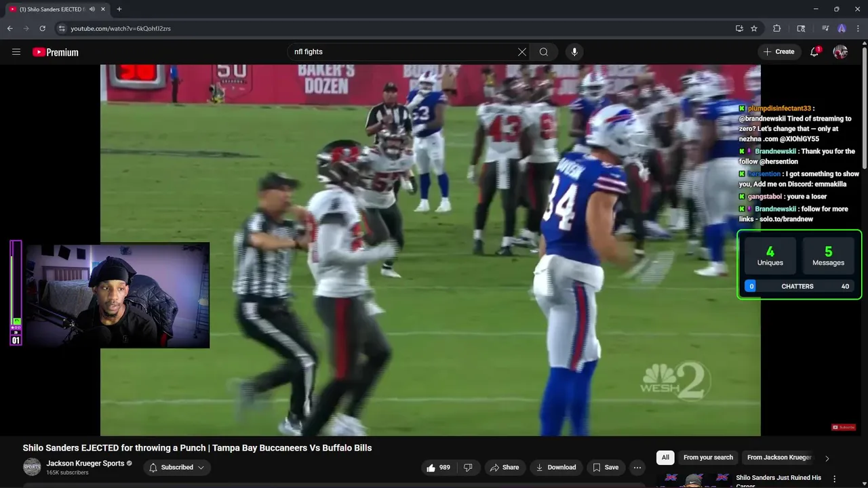Open Chrome profile avatar
The width and height of the screenshot is (868, 488).
842,28
